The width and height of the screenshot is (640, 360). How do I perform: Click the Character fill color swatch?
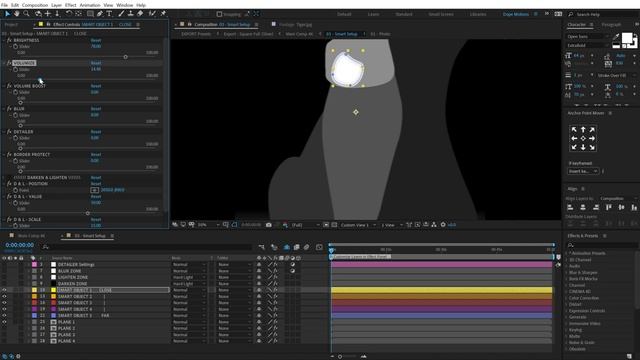627,38
